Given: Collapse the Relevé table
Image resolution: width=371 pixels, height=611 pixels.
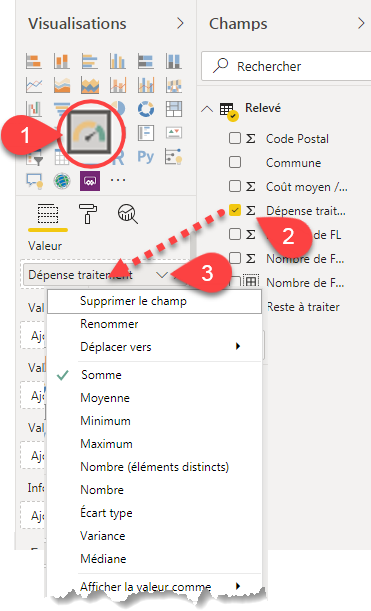Looking at the screenshot, I should 207,109.
